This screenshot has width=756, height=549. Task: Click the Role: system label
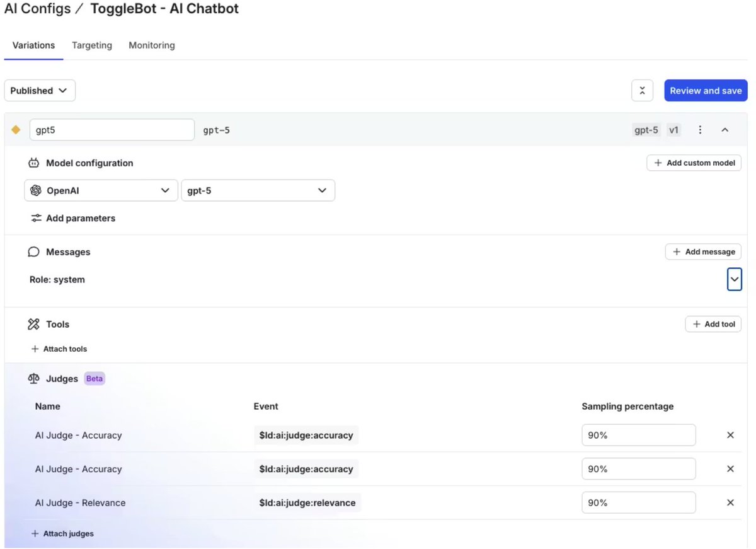(x=57, y=279)
